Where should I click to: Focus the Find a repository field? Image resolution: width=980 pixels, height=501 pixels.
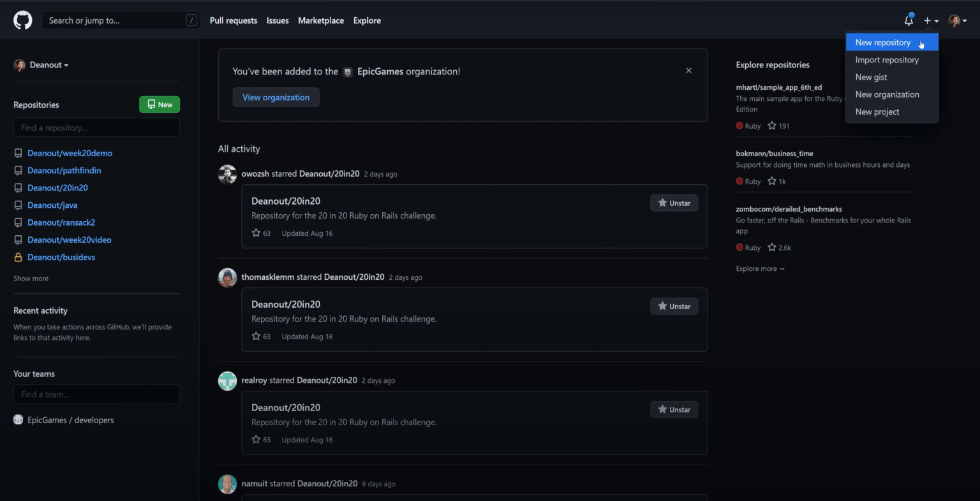pos(96,127)
